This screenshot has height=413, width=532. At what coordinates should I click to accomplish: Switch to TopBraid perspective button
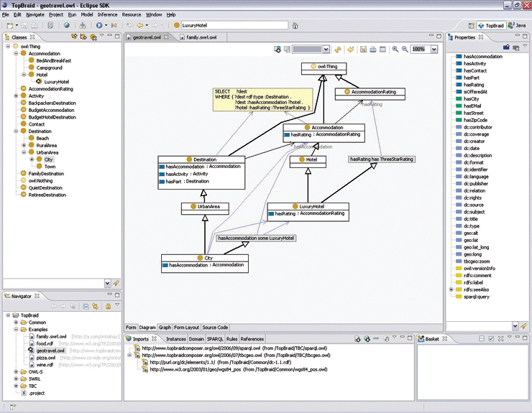(x=491, y=25)
